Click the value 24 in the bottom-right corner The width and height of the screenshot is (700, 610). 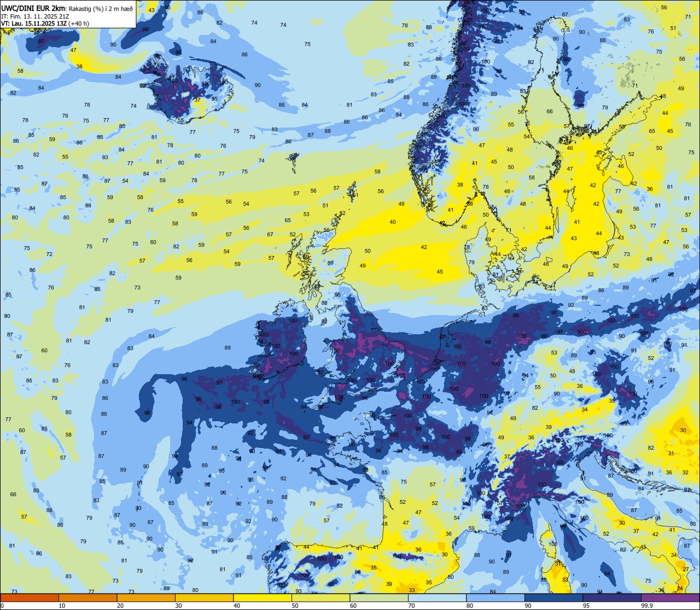click(680, 588)
